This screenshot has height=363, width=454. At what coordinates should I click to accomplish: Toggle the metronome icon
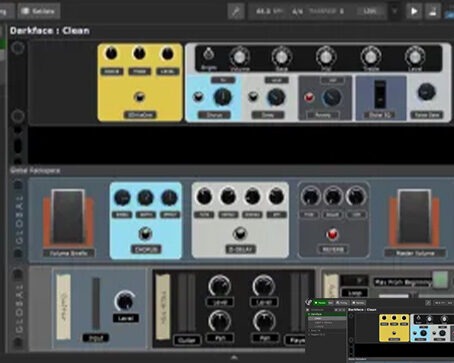[433, 12]
